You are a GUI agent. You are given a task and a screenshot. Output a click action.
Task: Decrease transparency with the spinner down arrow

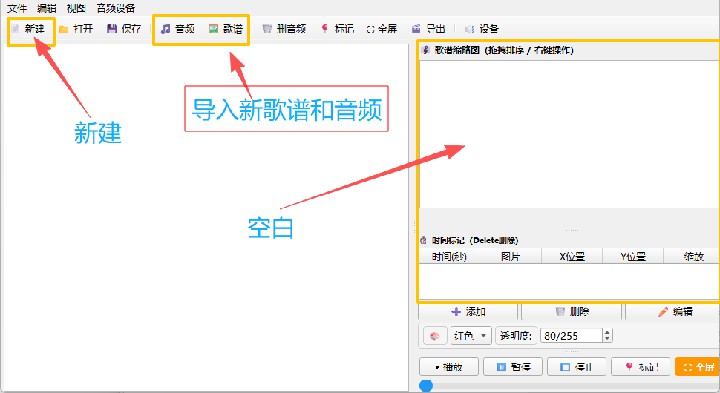[x=607, y=339]
